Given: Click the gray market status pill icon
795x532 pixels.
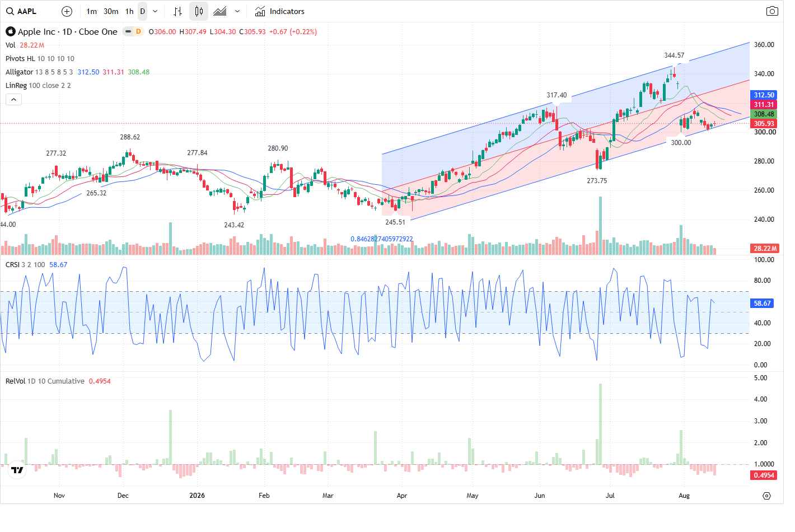Looking at the screenshot, I should coord(128,31).
